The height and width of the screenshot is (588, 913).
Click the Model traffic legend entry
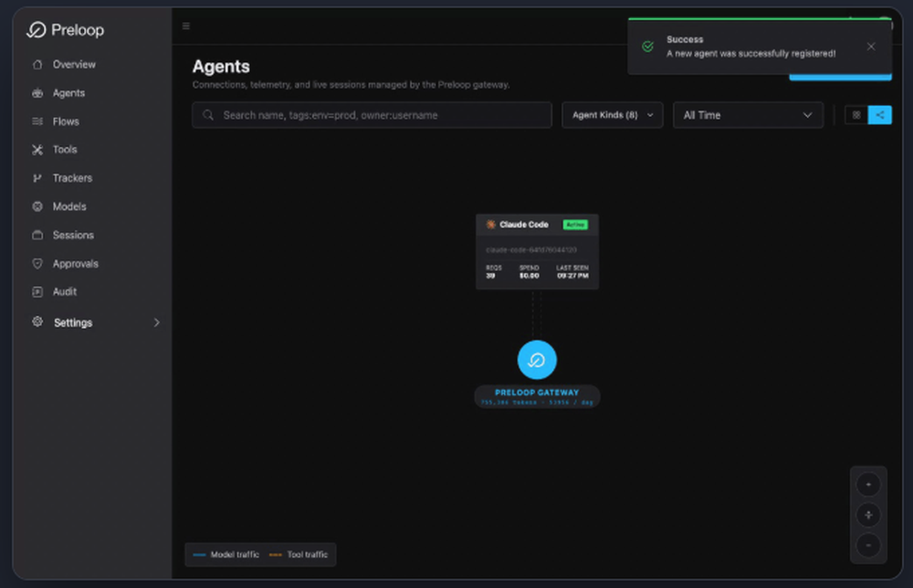click(x=226, y=555)
